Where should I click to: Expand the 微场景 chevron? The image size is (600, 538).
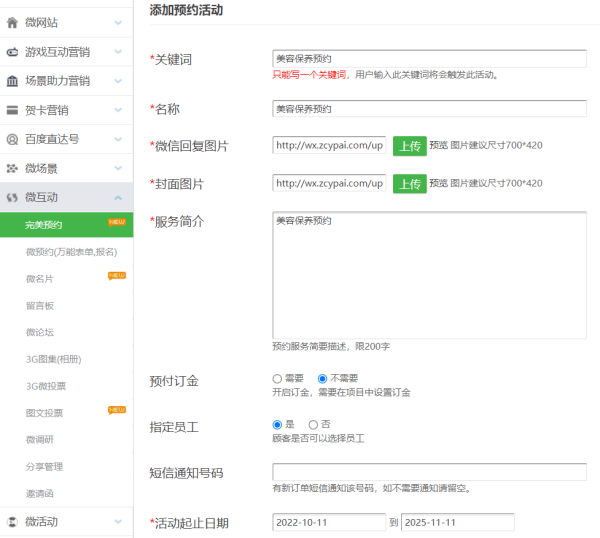[x=118, y=168]
